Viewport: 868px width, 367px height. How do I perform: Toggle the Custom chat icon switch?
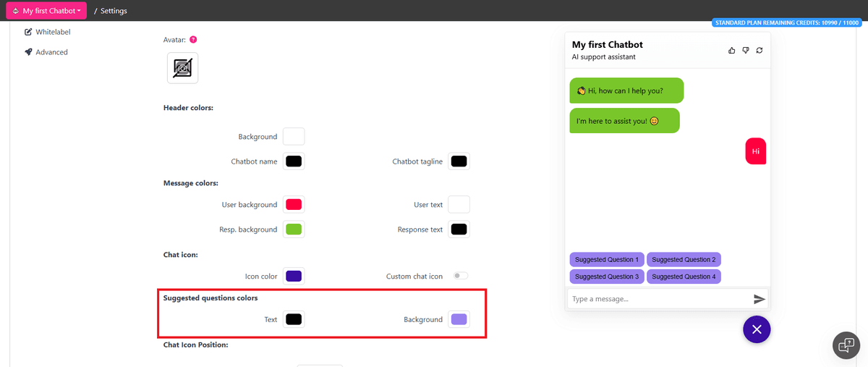[460, 276]
